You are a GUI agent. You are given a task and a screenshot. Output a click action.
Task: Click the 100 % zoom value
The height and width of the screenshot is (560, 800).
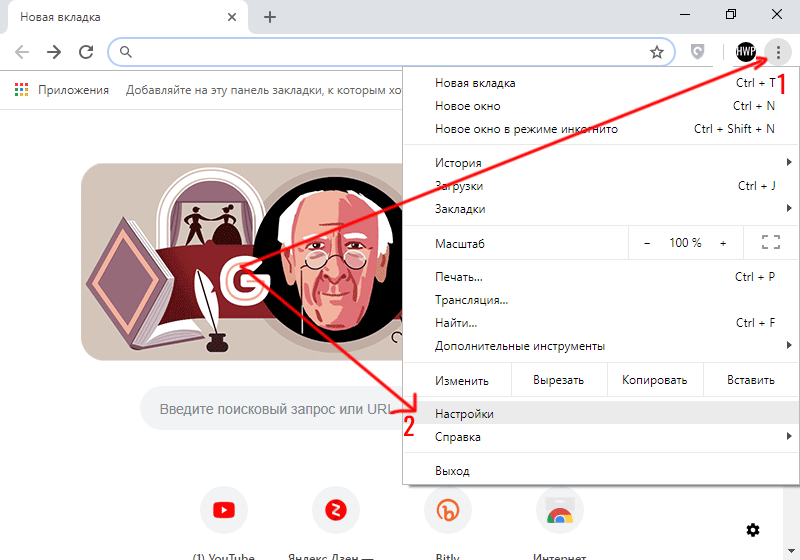685,243
